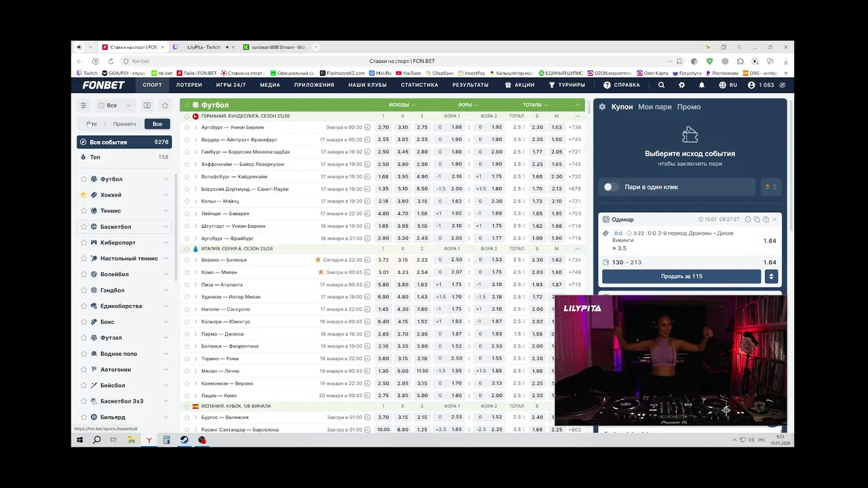Open browser downloads arrow icon
868x488 pixels.
[x=786, y=61]
